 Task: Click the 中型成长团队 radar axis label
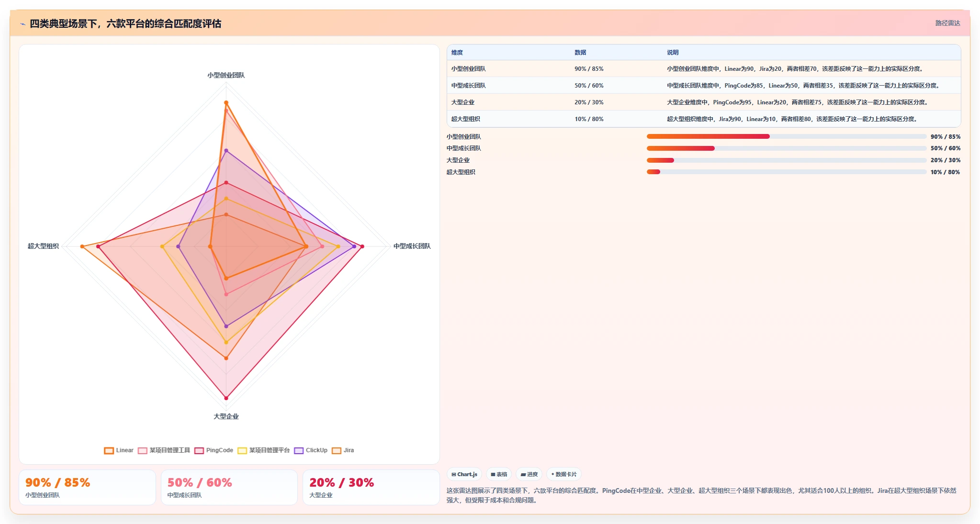(x=412, y=246)
